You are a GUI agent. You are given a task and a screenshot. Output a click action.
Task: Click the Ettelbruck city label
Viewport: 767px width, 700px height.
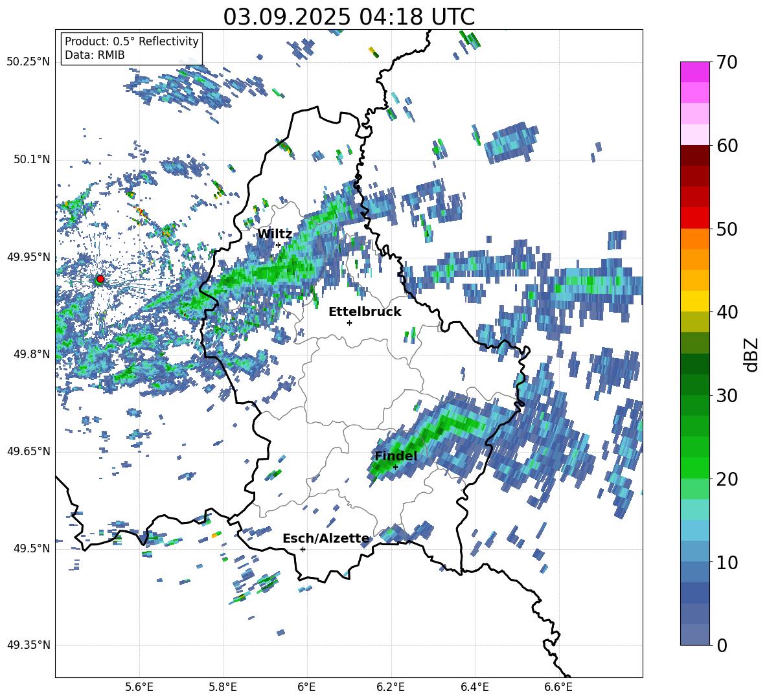(x=365, y=311)
